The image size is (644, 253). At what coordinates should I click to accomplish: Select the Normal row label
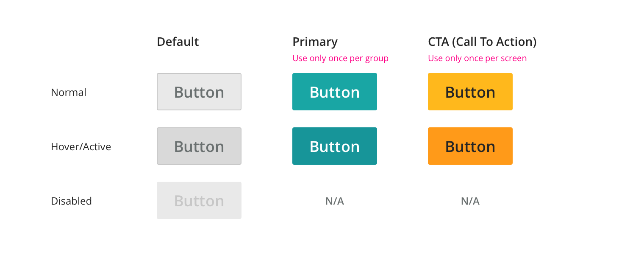pyautogui.click(x=69, y=93)
